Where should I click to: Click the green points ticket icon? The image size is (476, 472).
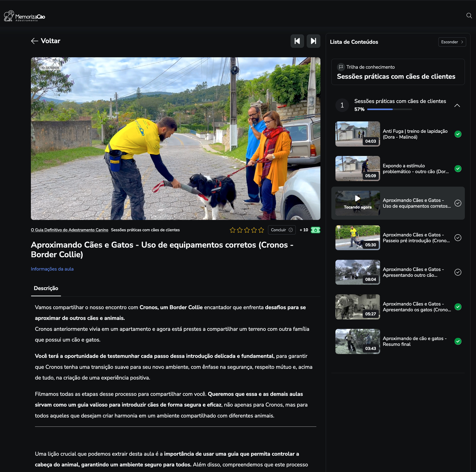315,230
